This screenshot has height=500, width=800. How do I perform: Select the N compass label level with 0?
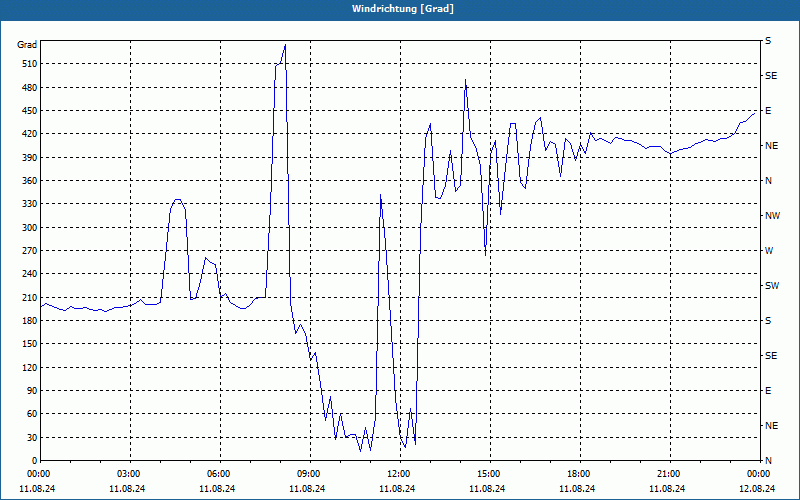(x=768, y=461)
